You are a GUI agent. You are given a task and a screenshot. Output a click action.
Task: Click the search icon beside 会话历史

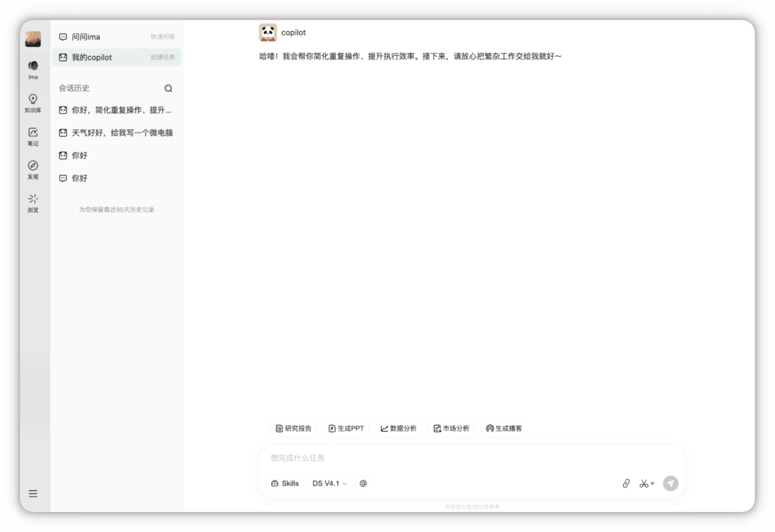tap(169, 88)
